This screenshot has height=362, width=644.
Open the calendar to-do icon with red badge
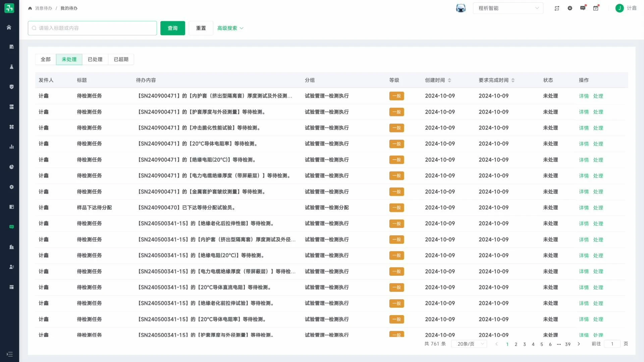tap(596, 8)
